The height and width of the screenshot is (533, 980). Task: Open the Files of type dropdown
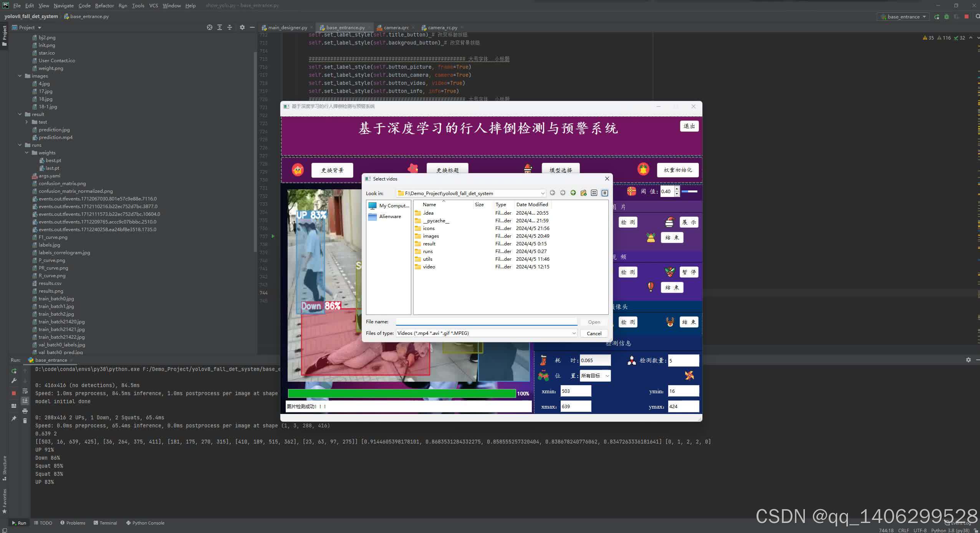click(x=574, y=333)
